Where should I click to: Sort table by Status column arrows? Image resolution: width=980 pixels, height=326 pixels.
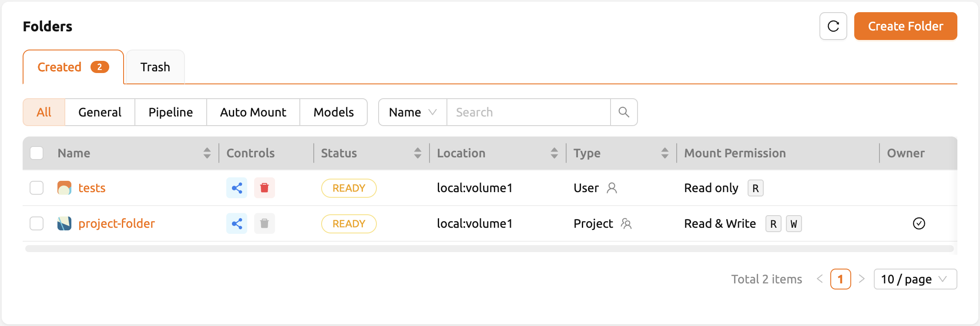click(418, 153)
